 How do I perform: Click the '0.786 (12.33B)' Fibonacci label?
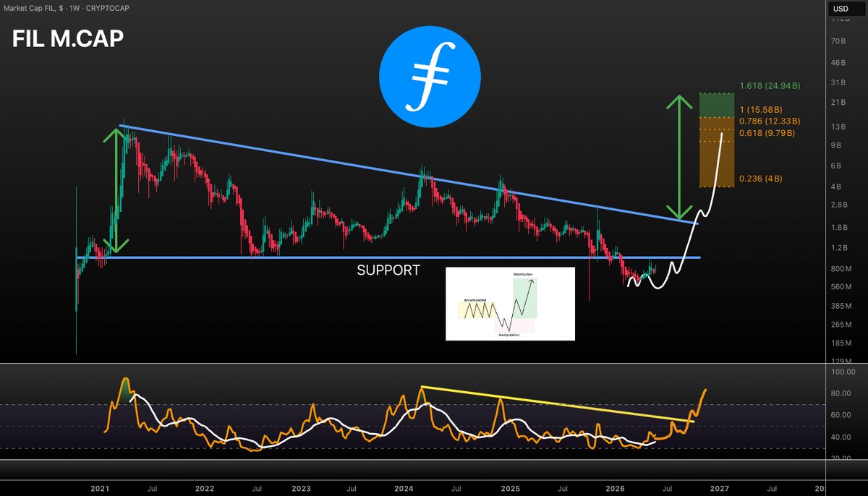770,121
